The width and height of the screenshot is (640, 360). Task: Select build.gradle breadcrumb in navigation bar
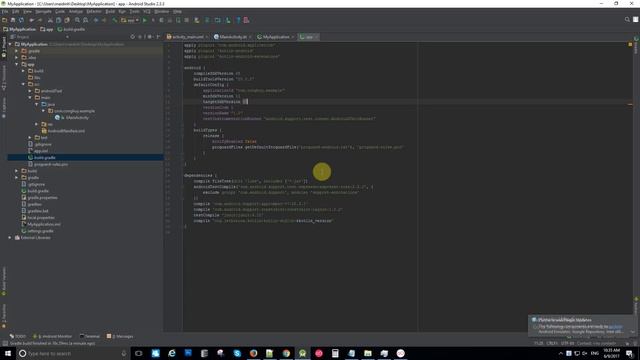click(71, 29)
